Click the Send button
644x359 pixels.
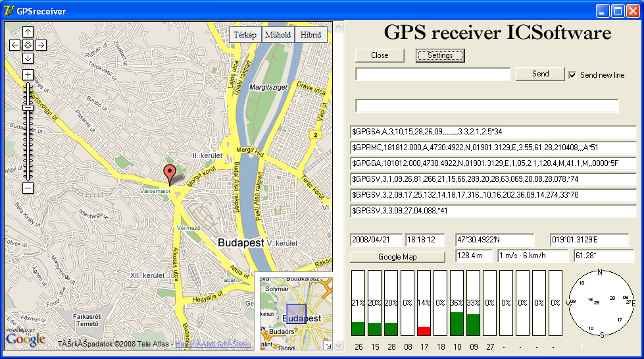[x=541, y=74]
